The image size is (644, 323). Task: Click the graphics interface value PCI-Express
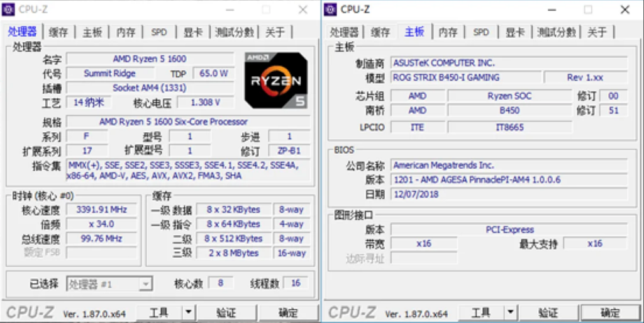point(509,229)
